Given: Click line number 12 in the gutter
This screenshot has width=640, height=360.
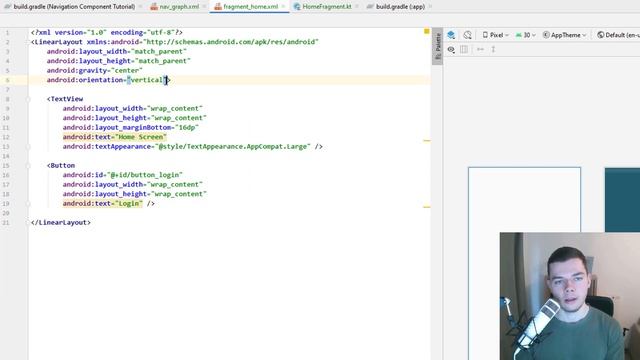Looking at the screenshot, I should click(6, 137).
